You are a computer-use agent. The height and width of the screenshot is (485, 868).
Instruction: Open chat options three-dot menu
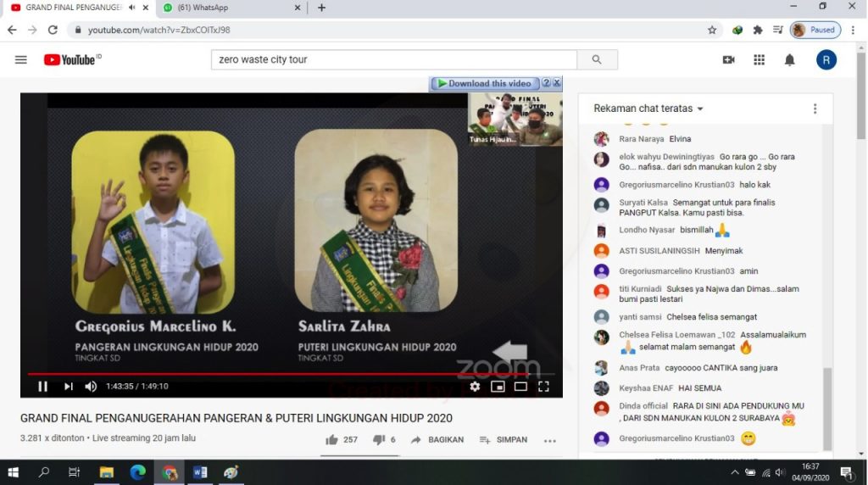[815, 109]
